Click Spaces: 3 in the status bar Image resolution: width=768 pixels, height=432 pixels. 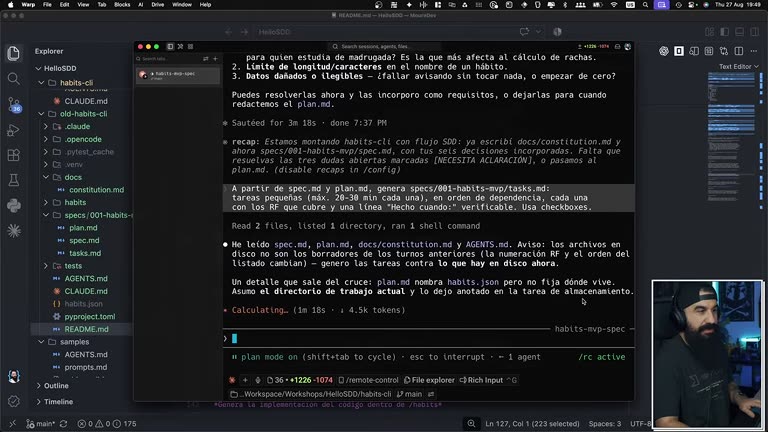click(605, 424)
